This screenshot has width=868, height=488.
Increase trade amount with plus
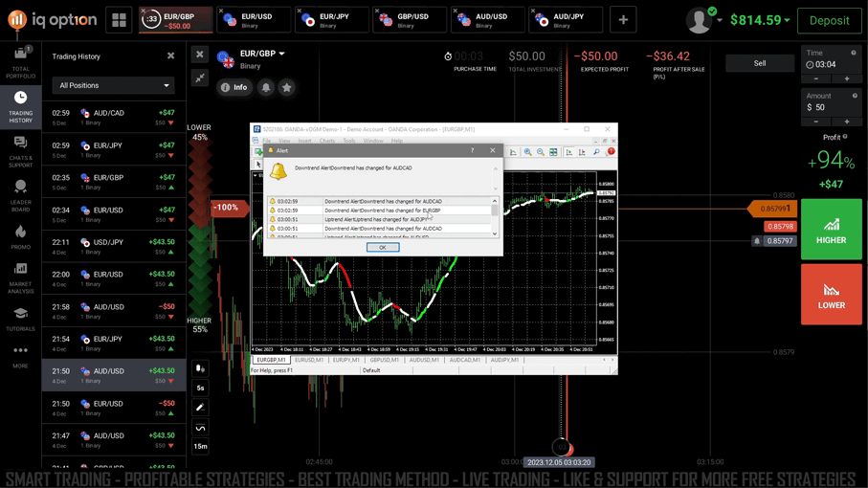coord(847,122)
